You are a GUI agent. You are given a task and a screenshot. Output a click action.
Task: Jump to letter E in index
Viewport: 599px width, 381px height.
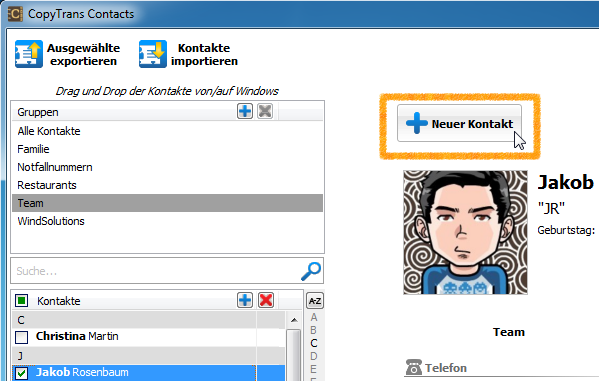(x=314, y=369)
